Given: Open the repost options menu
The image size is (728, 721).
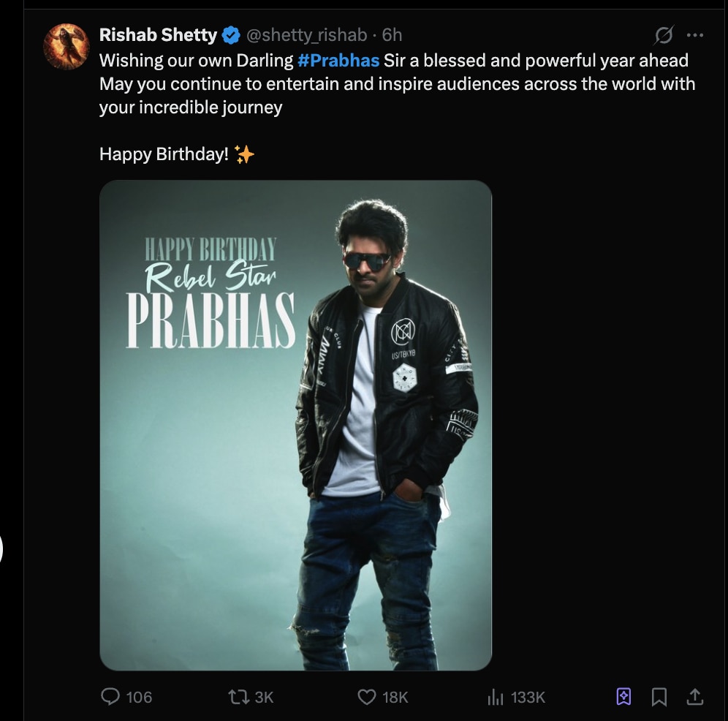Looking at the screenshot, I should coord(238,697).
